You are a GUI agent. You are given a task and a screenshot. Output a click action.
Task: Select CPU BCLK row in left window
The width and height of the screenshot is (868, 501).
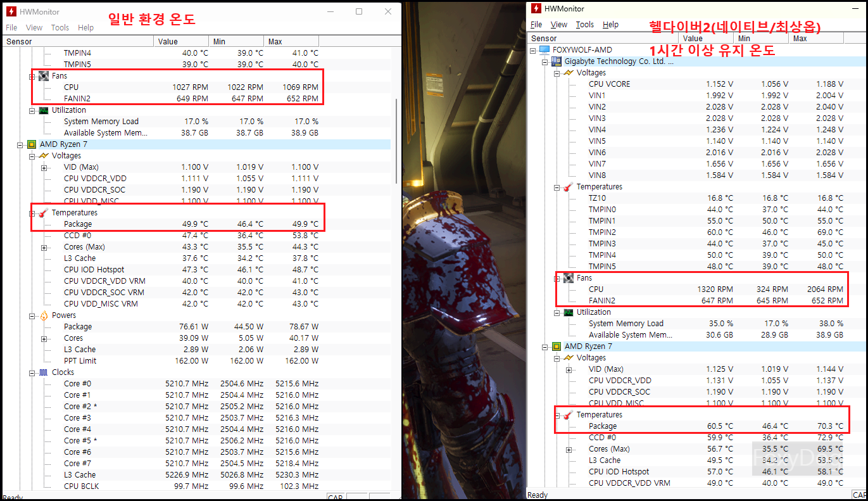[x=196, y=486]
